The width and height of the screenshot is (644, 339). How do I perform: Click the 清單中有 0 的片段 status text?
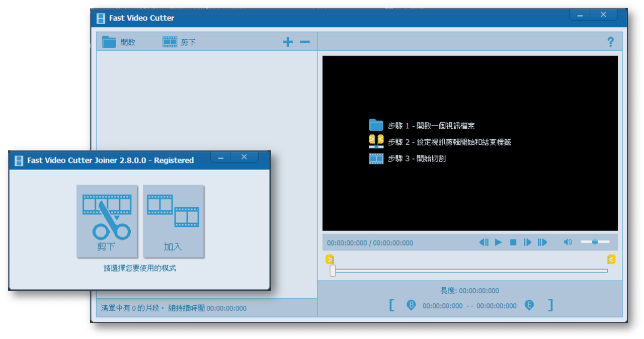tap(133, 308)
